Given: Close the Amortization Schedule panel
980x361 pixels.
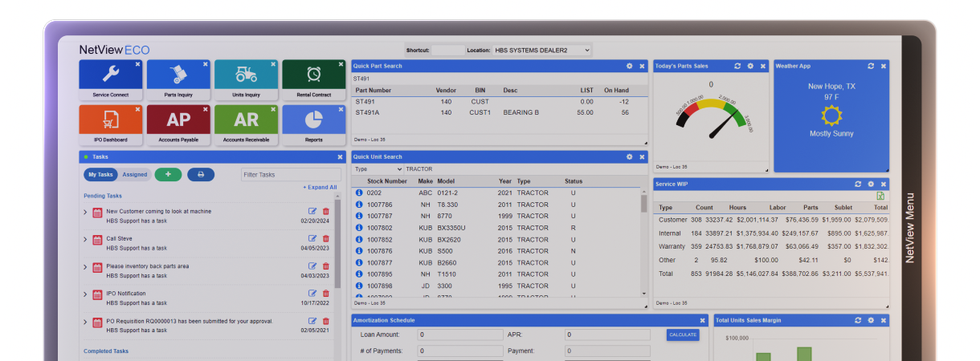Looking at the screenshot, I should [702, 320].
